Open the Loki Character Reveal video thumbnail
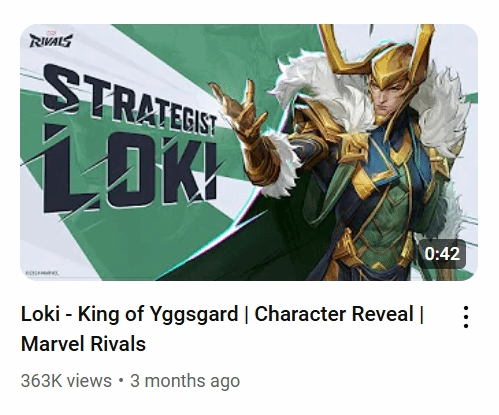Image resolution: width=499 pixels, height=415 pixels. click(249, 152)
